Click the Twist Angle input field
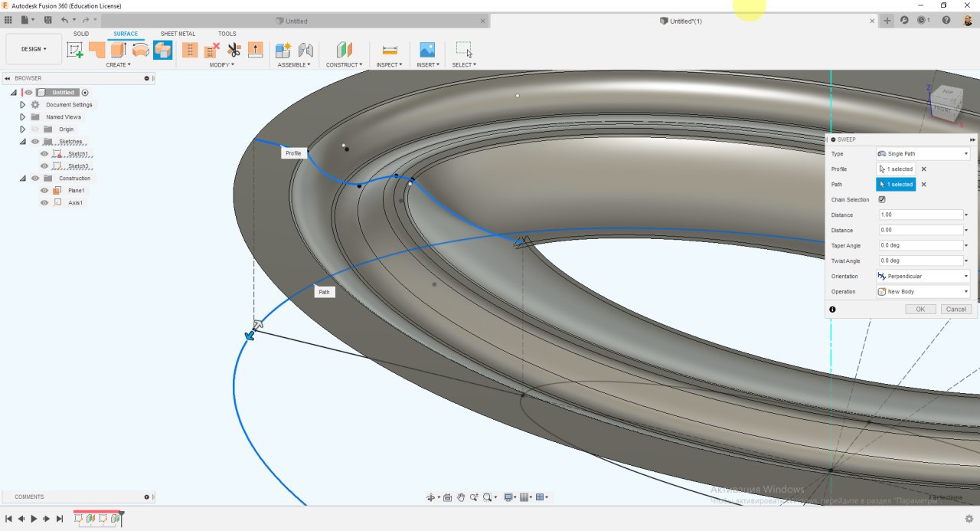This screenshot has height=531, width=980. coord(920,261)
